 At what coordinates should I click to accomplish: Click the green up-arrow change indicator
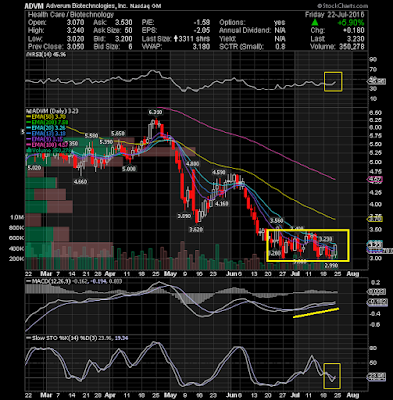[315, 23]
